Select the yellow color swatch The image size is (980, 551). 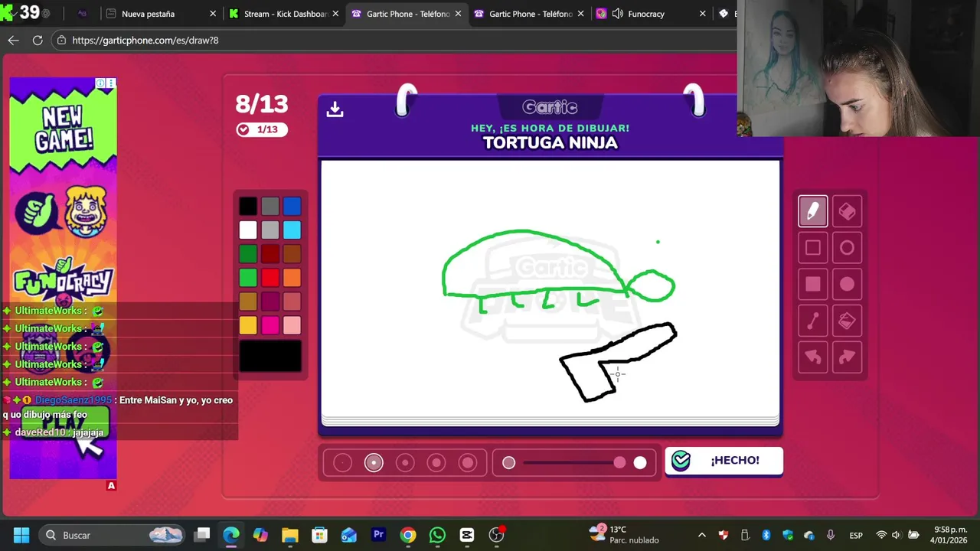click(248, 325)
